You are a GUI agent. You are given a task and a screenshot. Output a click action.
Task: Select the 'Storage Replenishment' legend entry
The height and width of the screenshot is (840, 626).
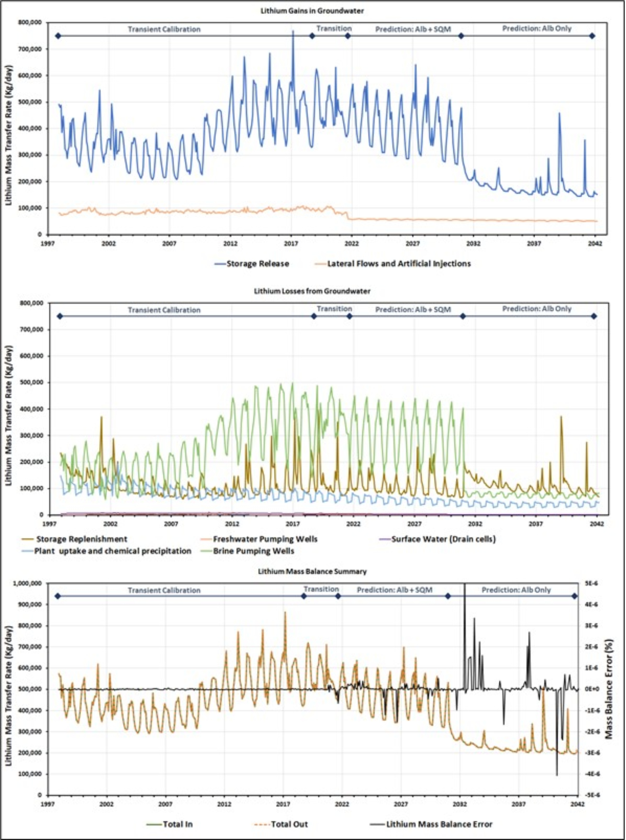click(74, 539)
